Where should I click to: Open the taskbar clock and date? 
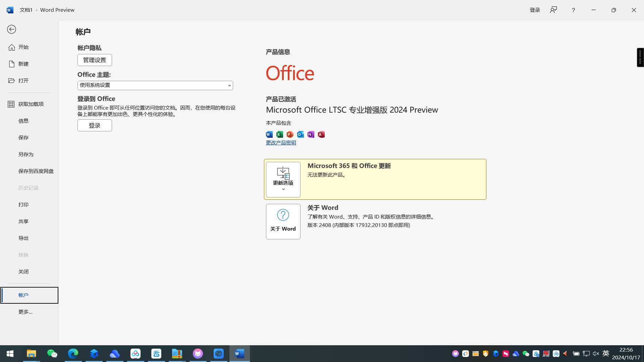coord(626,354)
